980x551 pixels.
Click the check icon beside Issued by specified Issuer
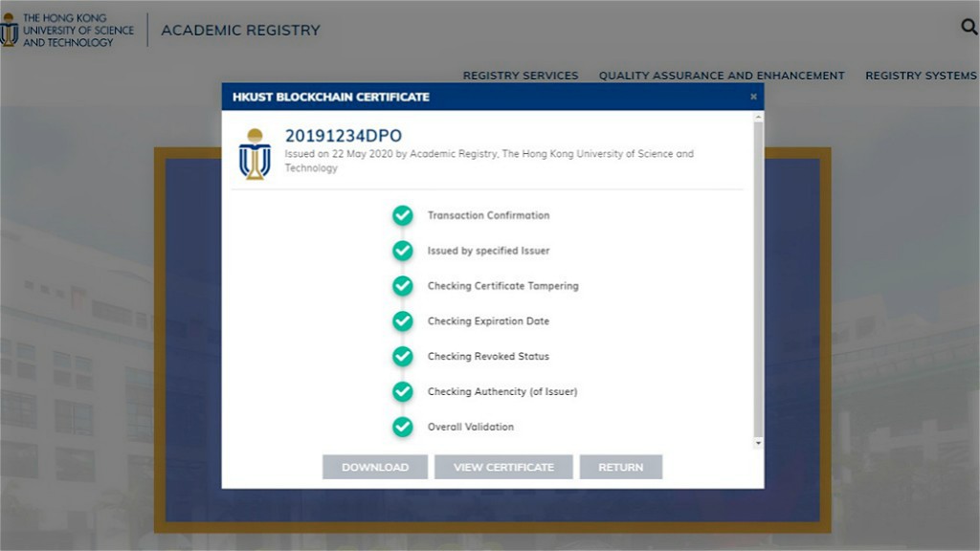tap(403, 251)
